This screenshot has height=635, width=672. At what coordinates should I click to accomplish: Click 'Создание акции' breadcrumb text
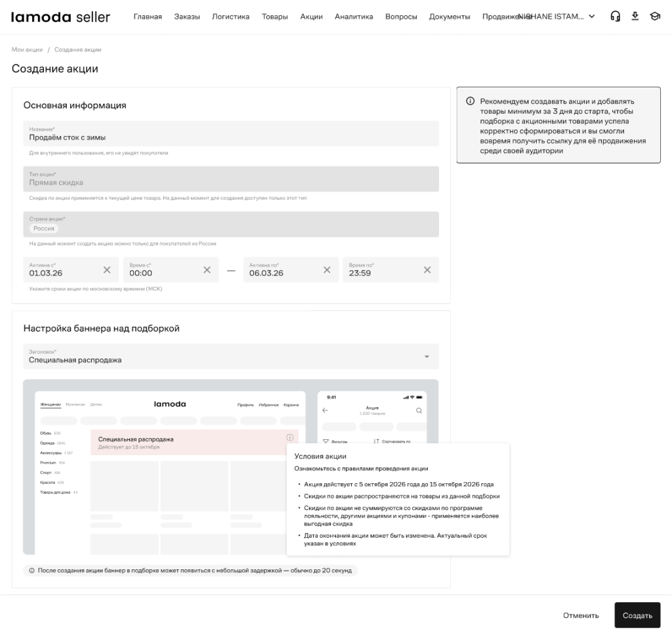click(77, 50)
